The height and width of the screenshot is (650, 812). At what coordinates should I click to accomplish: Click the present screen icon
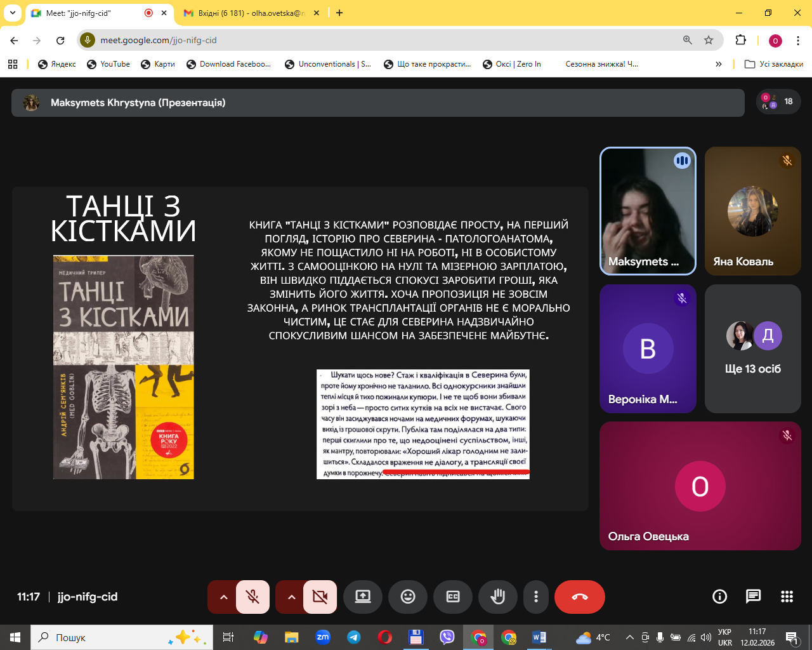[x=363, y=597]
